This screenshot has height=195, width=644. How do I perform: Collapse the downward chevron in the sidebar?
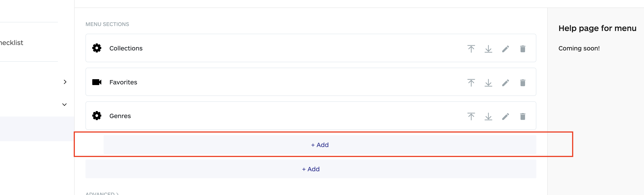tap(64, 105)
